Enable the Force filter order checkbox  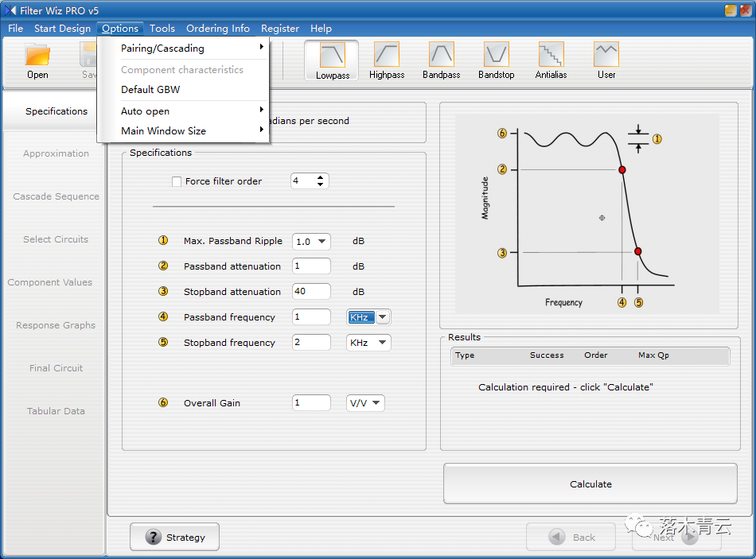[177, 181]
